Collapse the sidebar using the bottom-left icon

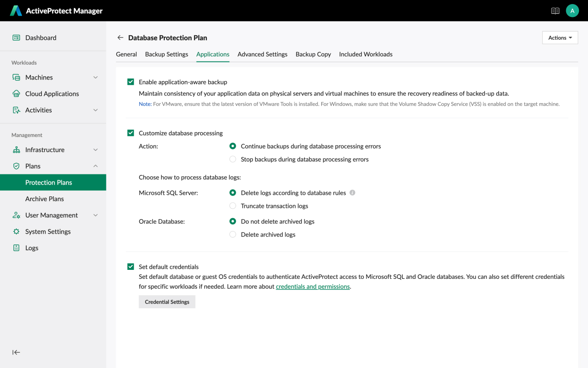tap(16, 352)
